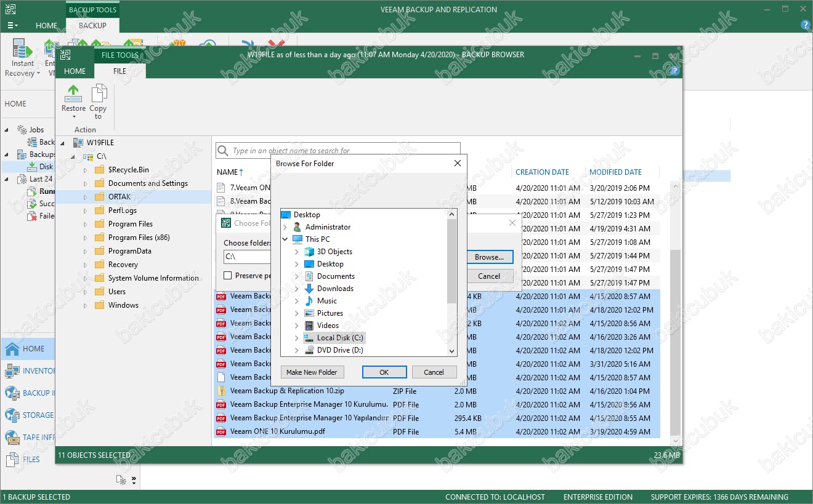The image size is (813, 504).
Task: Click the object name search field
Action: coord(338,151)
